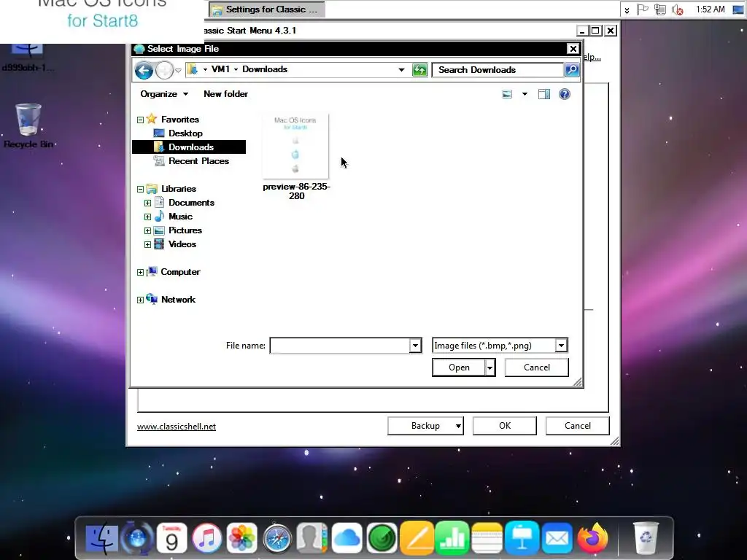Click VM1 in the address breadcrumb
The width and height of the screenshot is (747, 560).
(220, 69)
